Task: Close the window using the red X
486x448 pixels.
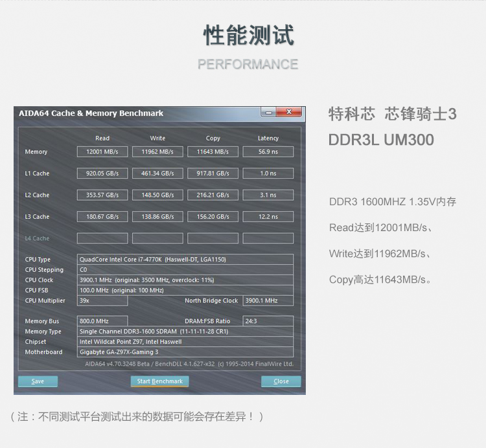Action: pos(289,113)
